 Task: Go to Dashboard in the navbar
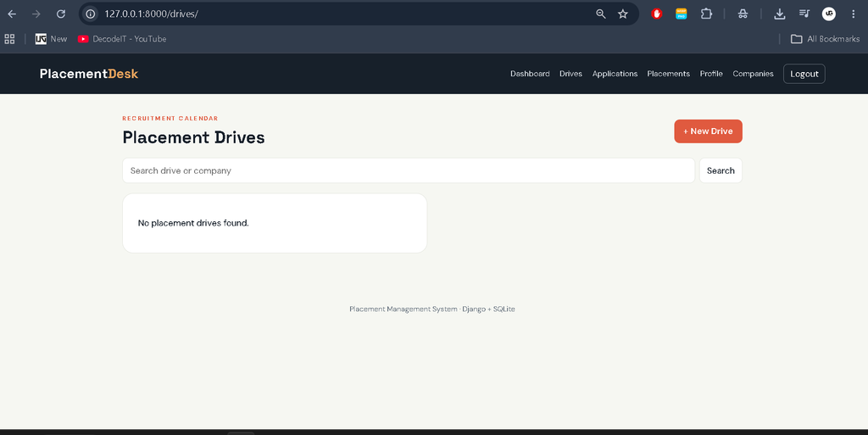pyautogui.click(x=530, y=74)
